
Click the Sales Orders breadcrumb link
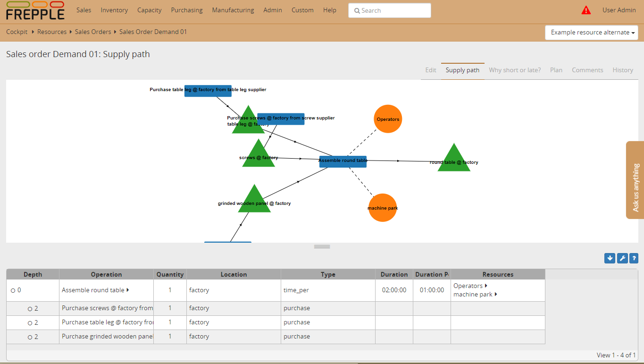(x=93, y=32)
